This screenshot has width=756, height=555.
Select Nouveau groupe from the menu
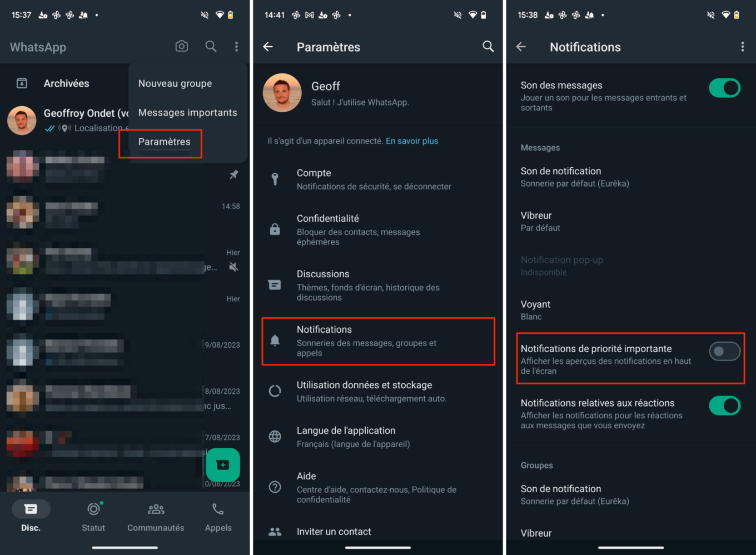187,83
